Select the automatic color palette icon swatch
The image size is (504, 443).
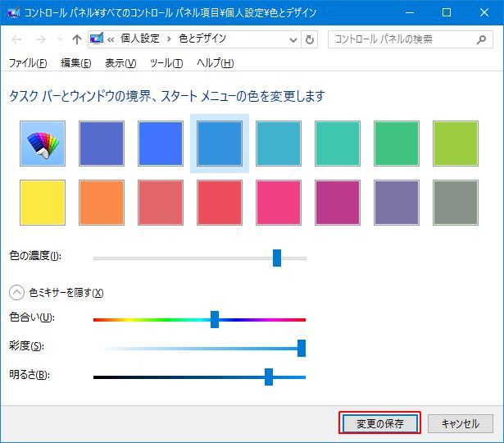tap(43, 144)
